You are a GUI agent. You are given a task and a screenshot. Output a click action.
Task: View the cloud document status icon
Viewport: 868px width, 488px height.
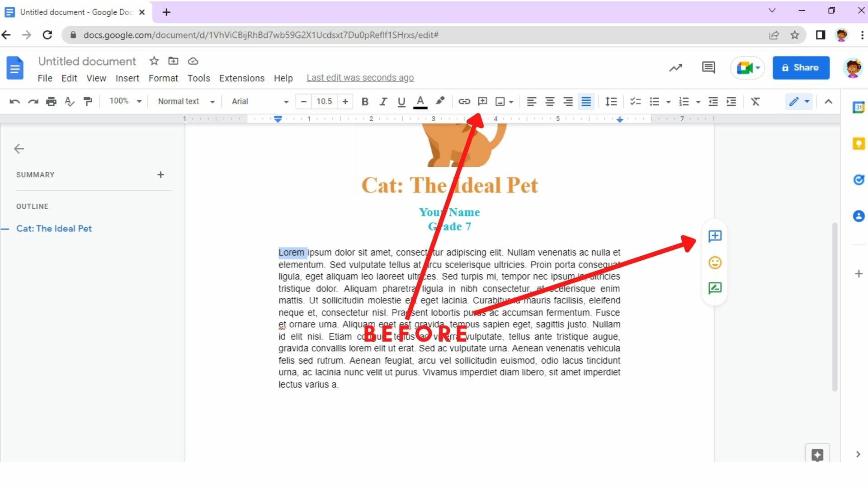point(193,61)
